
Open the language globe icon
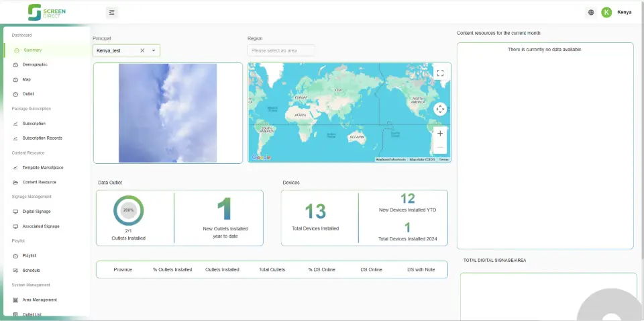coord(590,12)
